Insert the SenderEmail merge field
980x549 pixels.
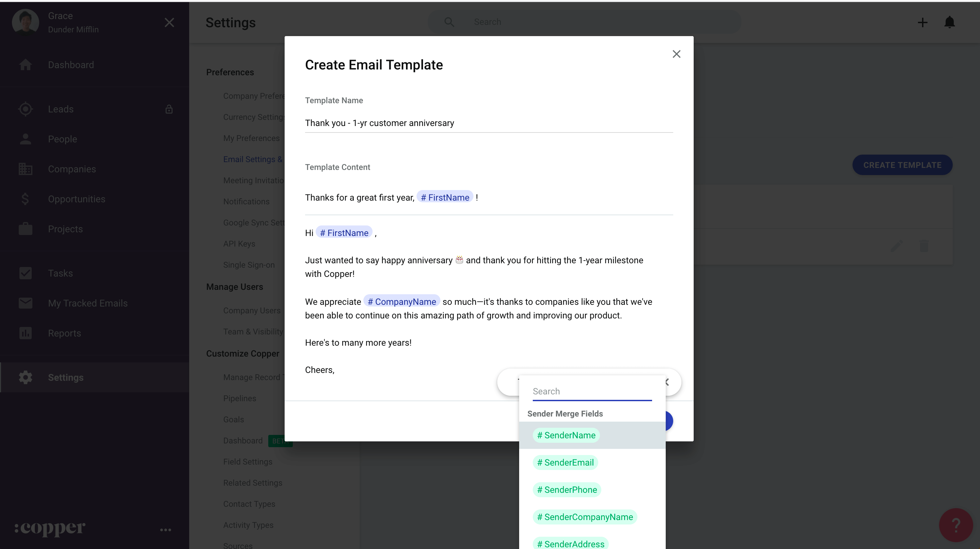click(565, 462)
